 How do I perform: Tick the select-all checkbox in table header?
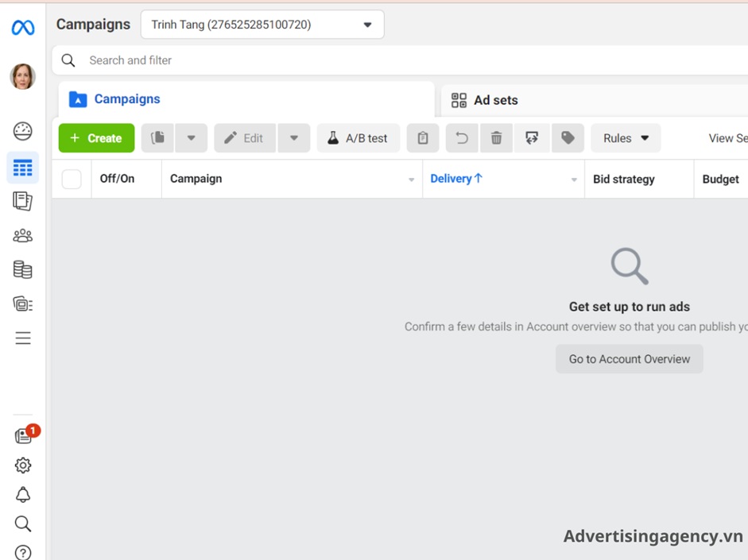click(x=72, y=180)
